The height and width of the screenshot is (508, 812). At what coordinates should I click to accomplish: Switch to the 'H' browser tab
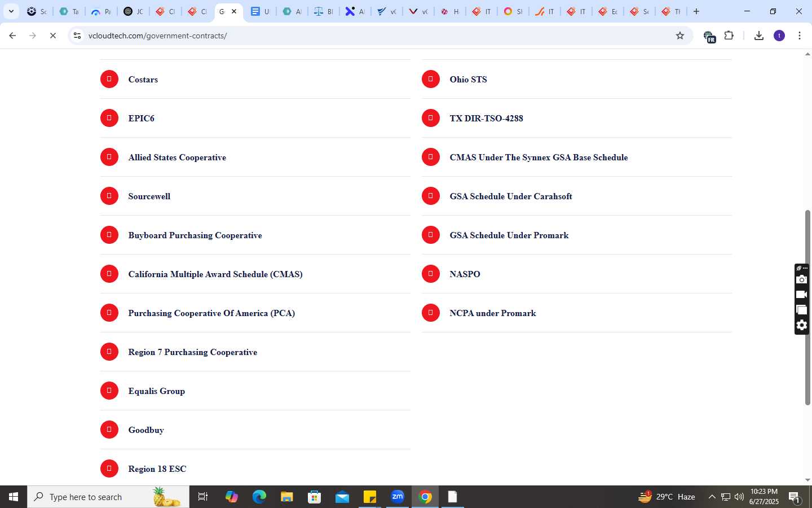tap(450, 11)
